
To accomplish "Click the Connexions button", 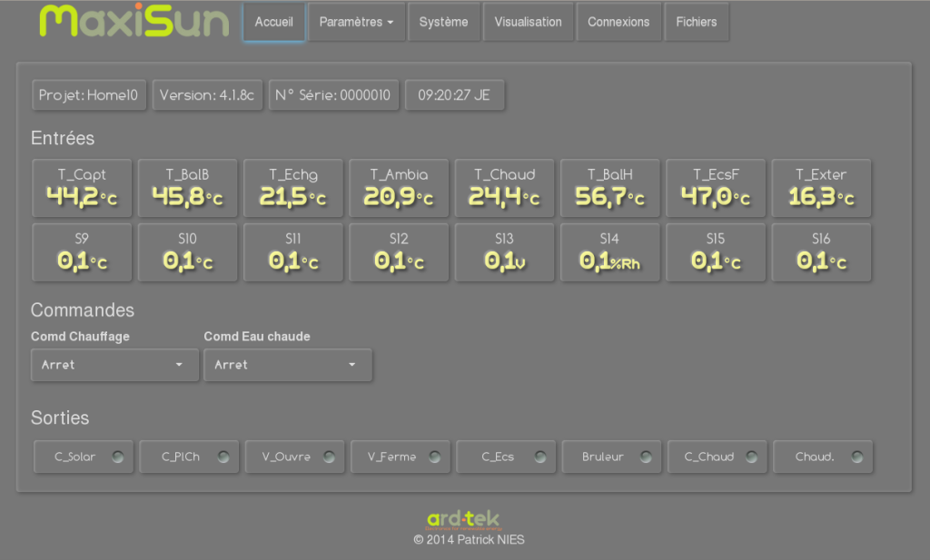I will (x=618, y=22).
